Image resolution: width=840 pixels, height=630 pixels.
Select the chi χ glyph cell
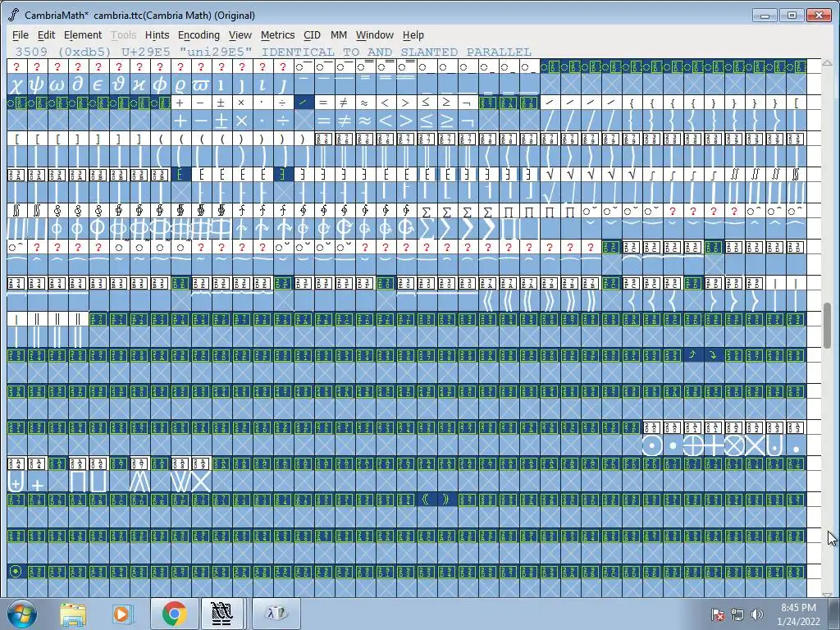pyautogui.click(x=16, y=84)
